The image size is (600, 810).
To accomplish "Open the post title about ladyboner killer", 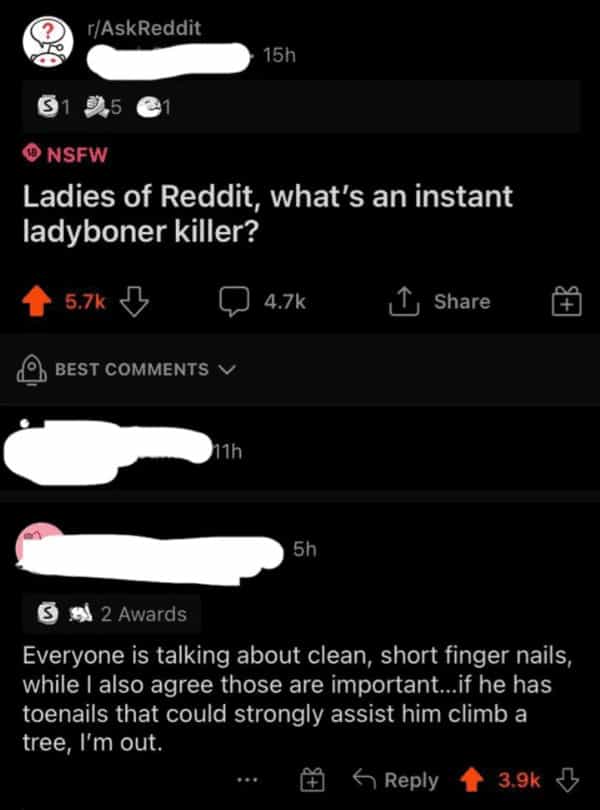I will click(x=268, y=213).
